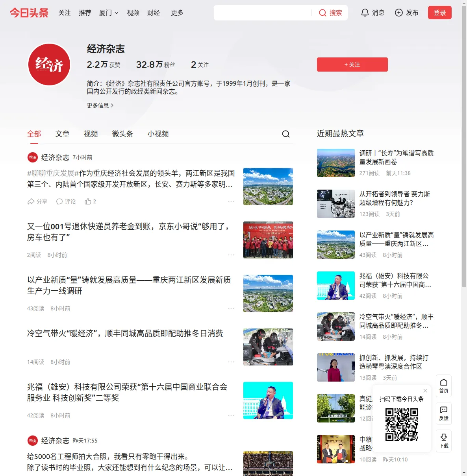Click the red 登录 button
The width and height of the screenshot is (467, 476).
440,13
